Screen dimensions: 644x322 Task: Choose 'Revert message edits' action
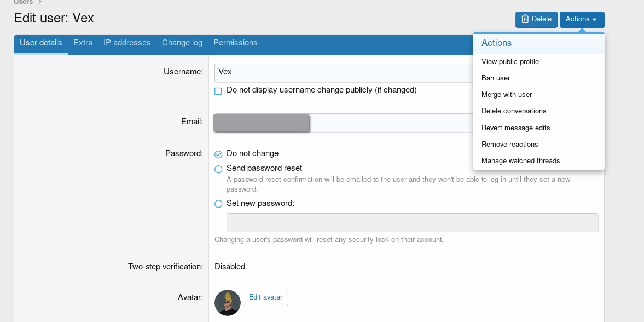[515, 128]
